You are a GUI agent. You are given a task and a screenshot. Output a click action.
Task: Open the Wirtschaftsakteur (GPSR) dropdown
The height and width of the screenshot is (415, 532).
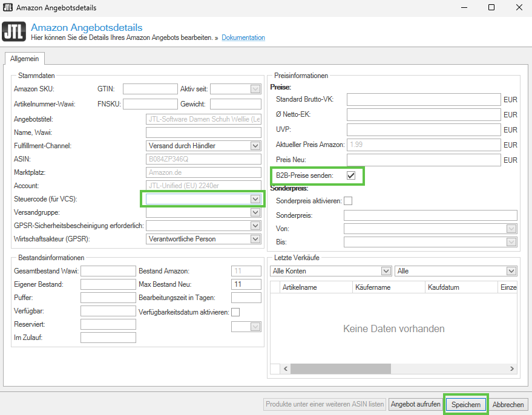pos(255,239)
